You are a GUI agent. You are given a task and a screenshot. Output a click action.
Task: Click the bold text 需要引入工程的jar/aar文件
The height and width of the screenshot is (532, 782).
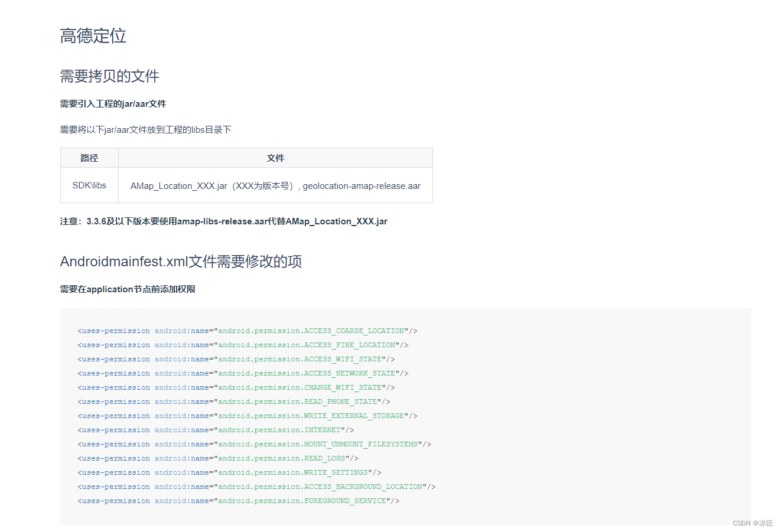[x=113, y=104]
